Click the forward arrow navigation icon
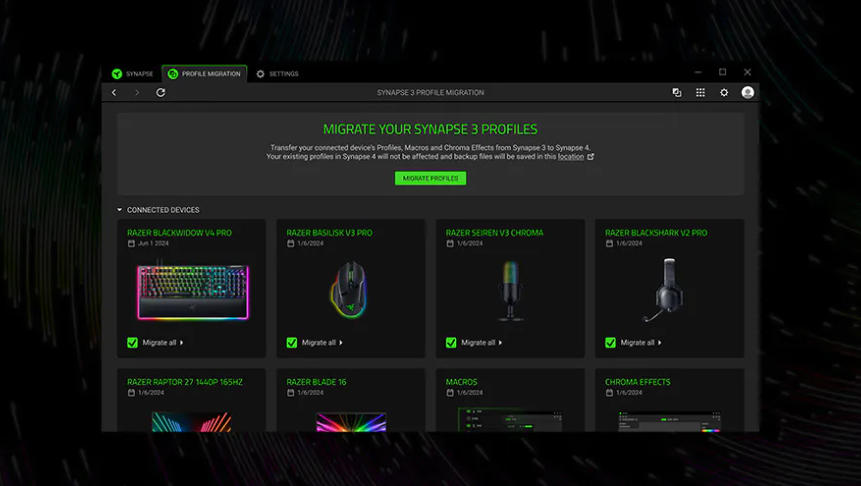 pos(137,93)
